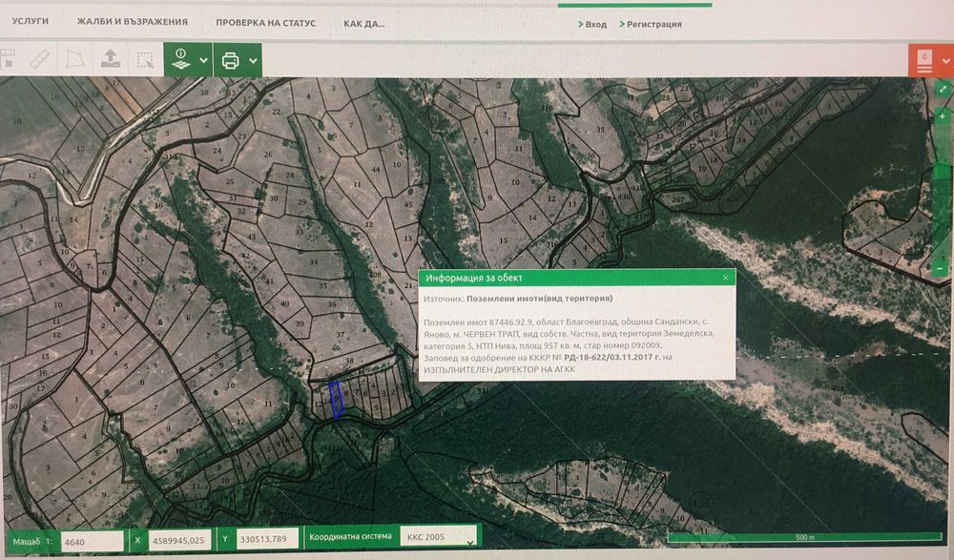954x560 pixels.
Task: Open the ЖАЛБИ И ВЪЗРАЖЕНИЯ menu
Action: (132, 21)
